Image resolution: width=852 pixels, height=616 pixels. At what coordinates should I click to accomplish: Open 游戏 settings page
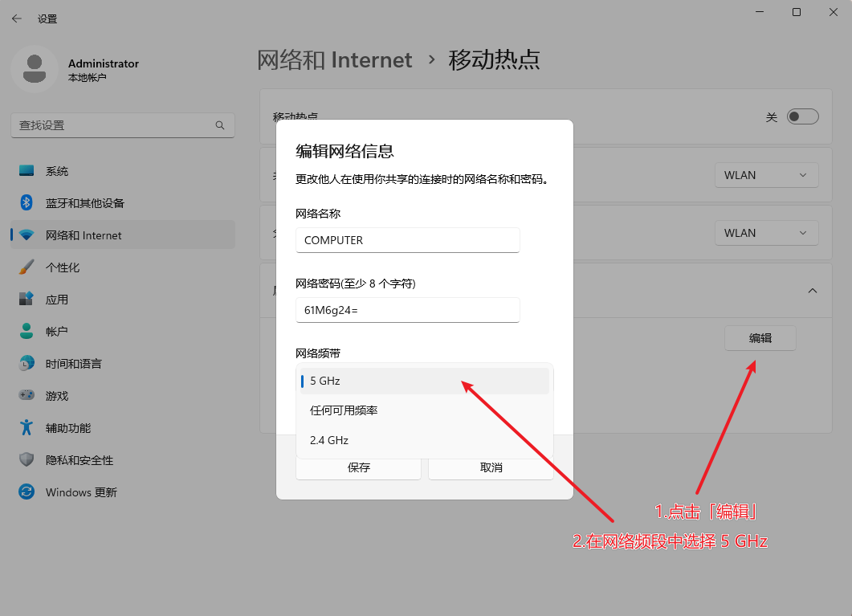(123, 395)
